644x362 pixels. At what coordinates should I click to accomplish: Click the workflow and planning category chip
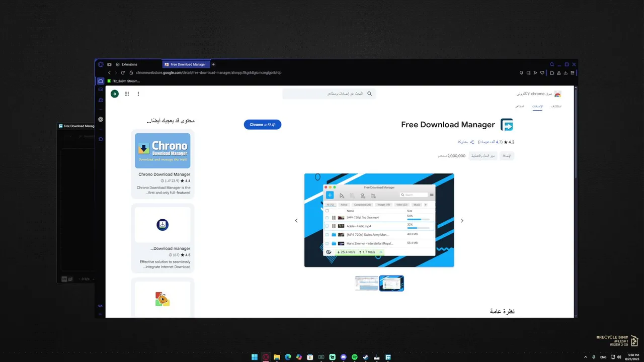[483, 156]
